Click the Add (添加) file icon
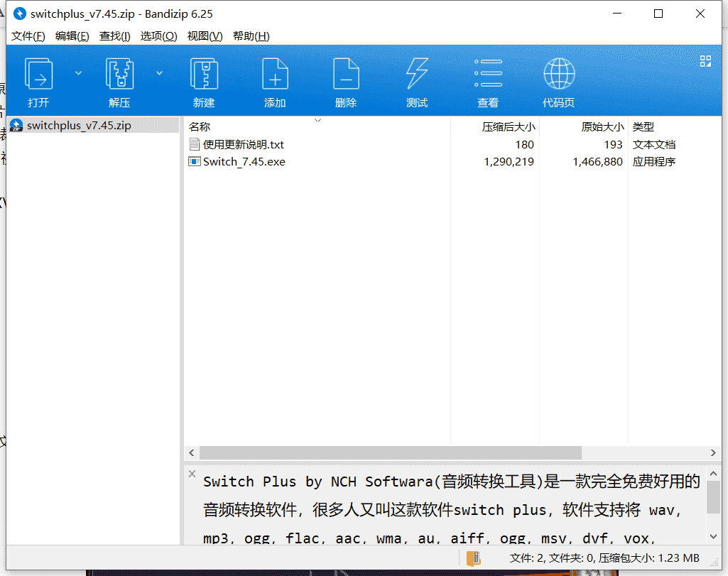728x576 pixels. [x=275, y=74]
